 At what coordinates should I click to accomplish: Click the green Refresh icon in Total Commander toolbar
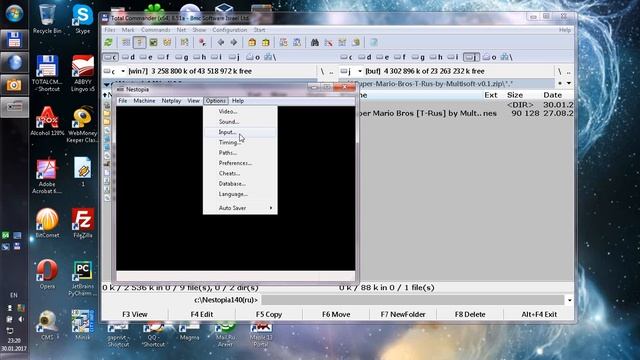109,42
